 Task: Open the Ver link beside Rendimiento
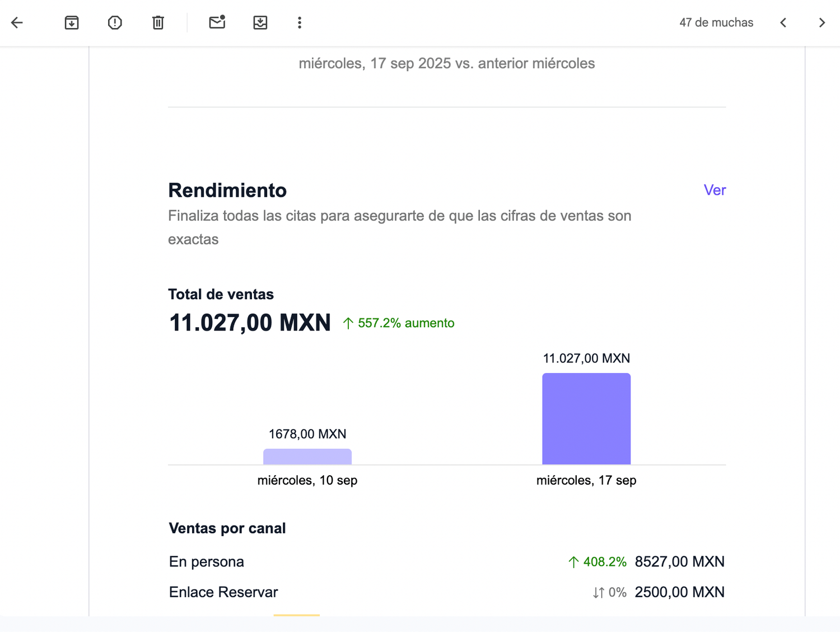714,190
